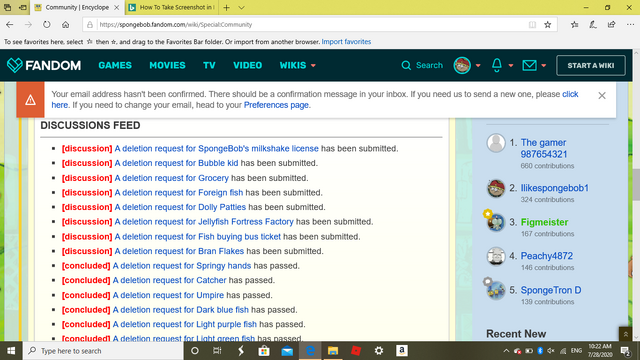
Task: Click the taskbar search box
Action: 103,351
